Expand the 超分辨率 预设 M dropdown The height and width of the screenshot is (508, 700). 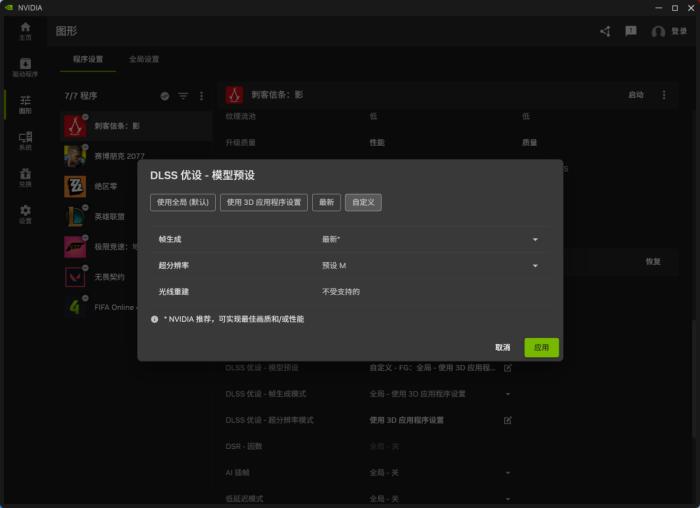(x=535, y=266)
